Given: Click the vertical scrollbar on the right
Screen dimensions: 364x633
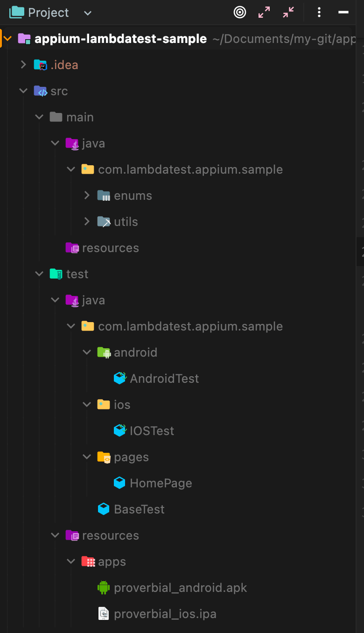Looking at the screenshot, I should coord(360,252).
